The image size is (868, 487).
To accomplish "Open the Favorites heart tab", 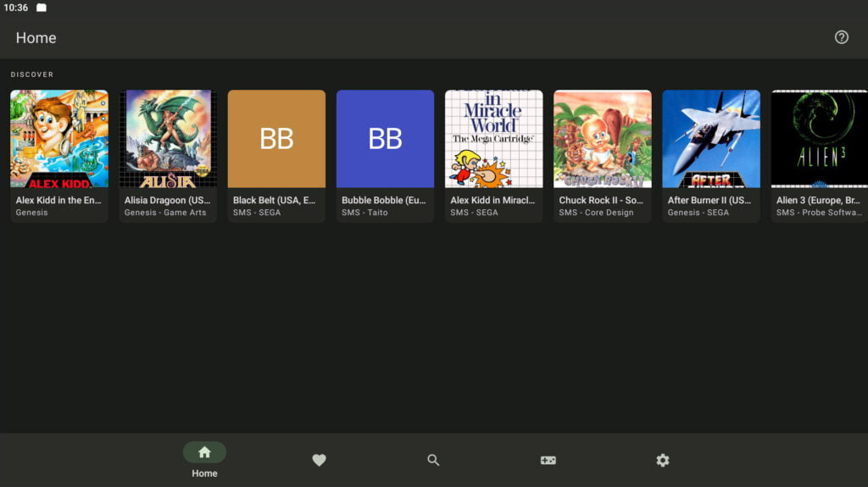I will click(x=319, y=460).
